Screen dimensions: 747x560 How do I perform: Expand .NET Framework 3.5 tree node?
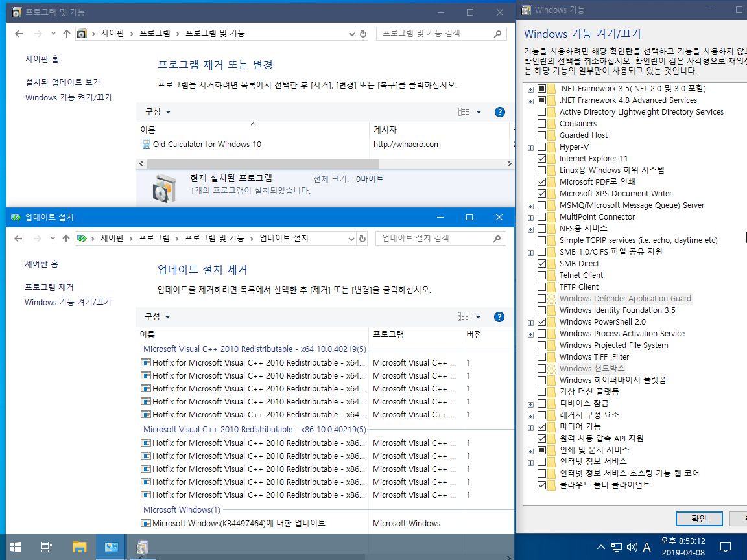click(530, 89)
